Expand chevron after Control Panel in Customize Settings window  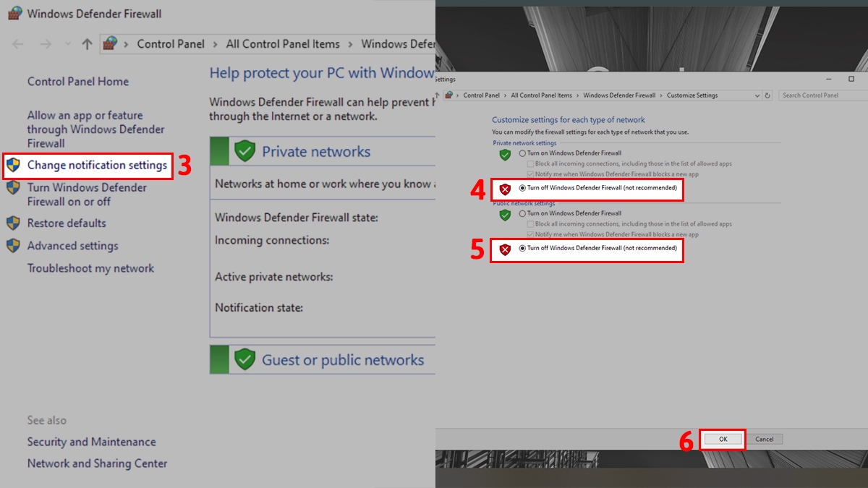pos(506,95)
